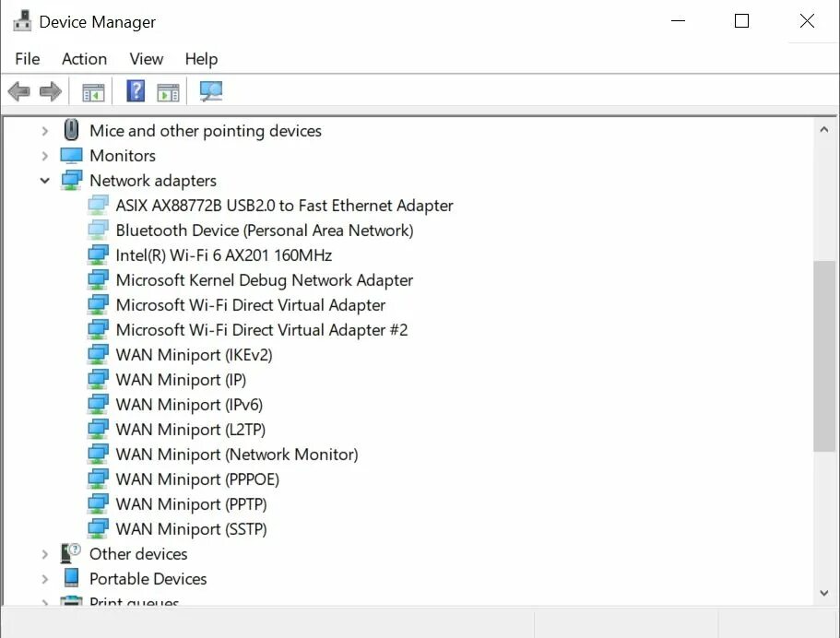Open the File menu
The height and width of the screenshot is (638, 840).
point(28,59)
